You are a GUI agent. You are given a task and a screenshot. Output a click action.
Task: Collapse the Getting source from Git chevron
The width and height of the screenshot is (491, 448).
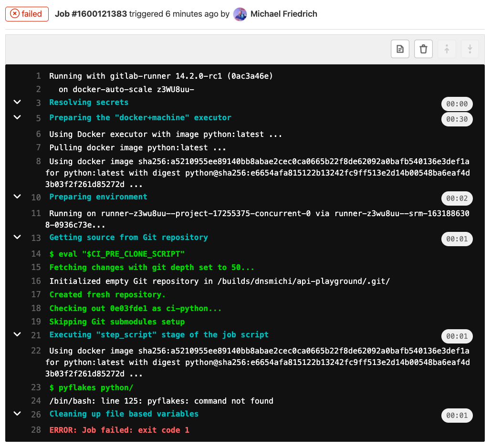pyautogui.click(x=17, y=237)
